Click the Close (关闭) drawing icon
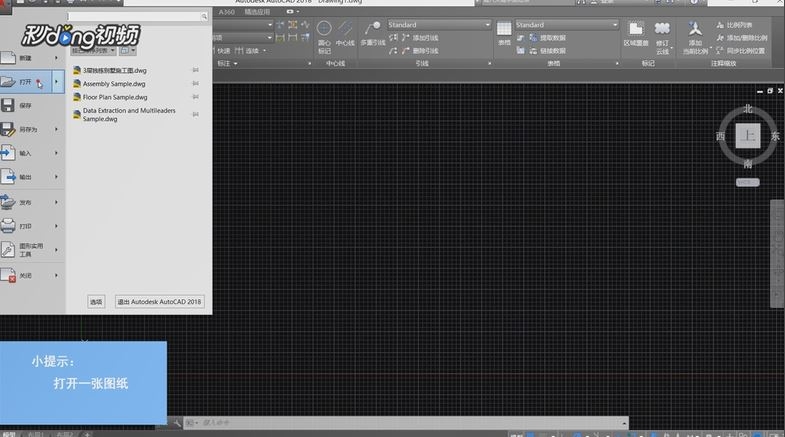 [8, 275]
